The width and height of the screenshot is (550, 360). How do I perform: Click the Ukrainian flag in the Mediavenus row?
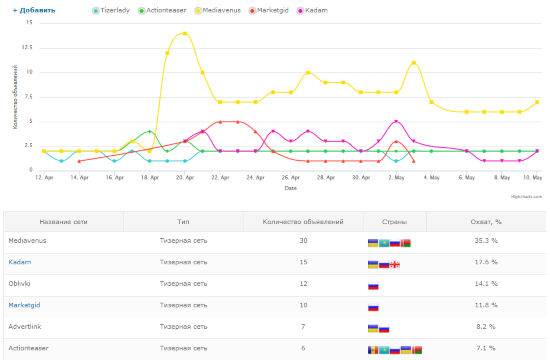[373, 243]
